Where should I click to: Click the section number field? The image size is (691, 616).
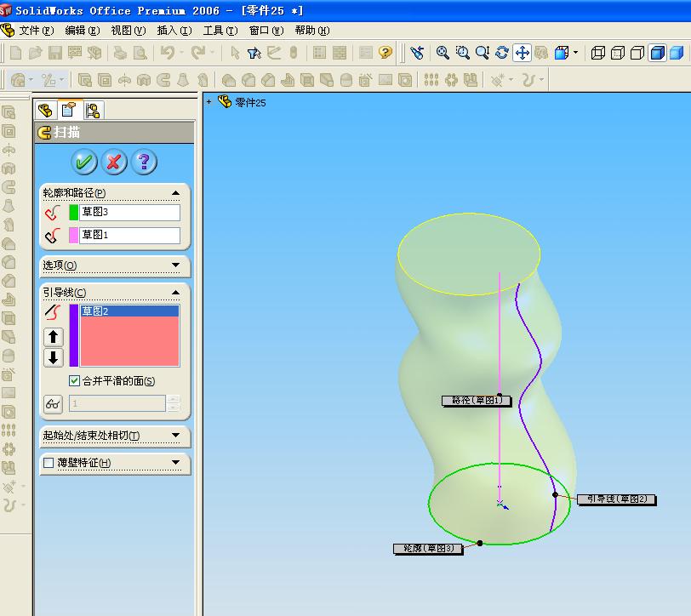point(117,403)
